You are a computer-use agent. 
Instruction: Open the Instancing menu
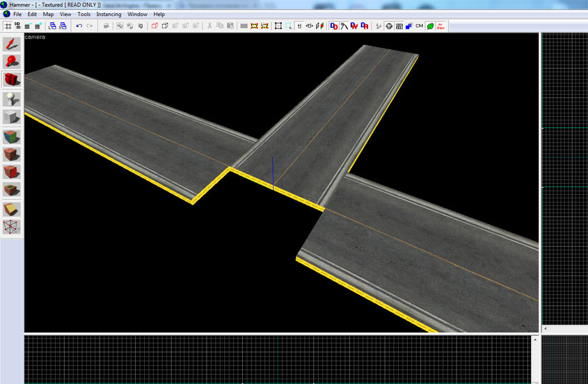(109, 14)
